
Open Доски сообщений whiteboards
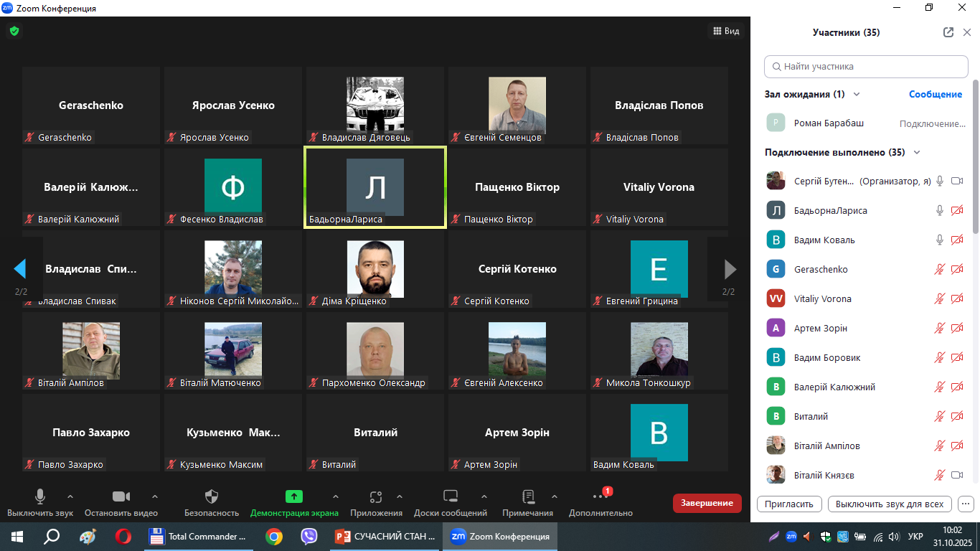point(450,496)
